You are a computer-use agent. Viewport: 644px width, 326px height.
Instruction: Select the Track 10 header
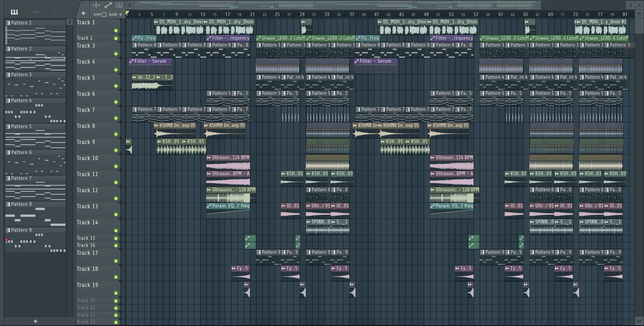[x=98, y=162]
